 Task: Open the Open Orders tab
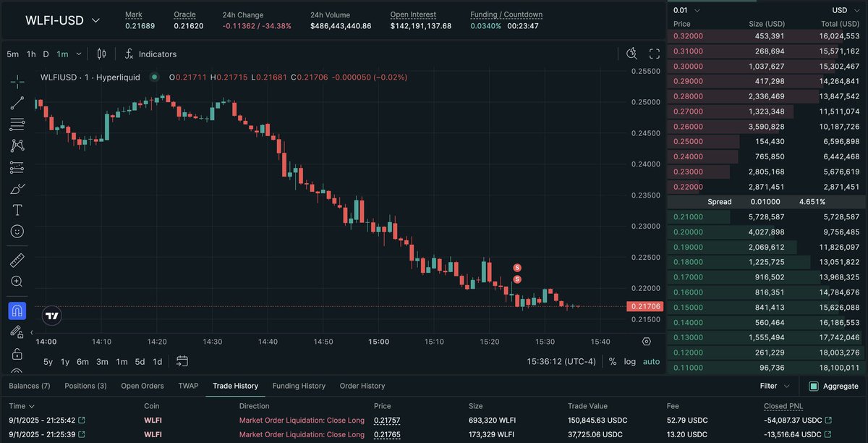pos(142,386)
